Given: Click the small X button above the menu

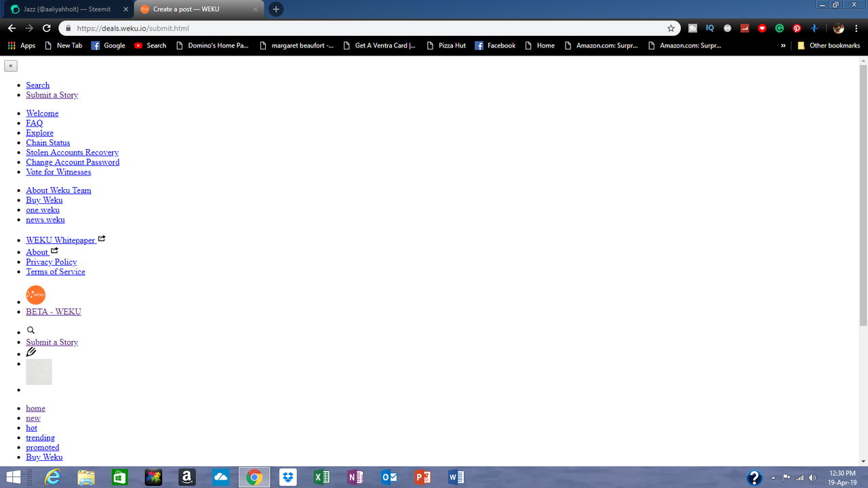Looking at the screenshot, I should [11, 66].
